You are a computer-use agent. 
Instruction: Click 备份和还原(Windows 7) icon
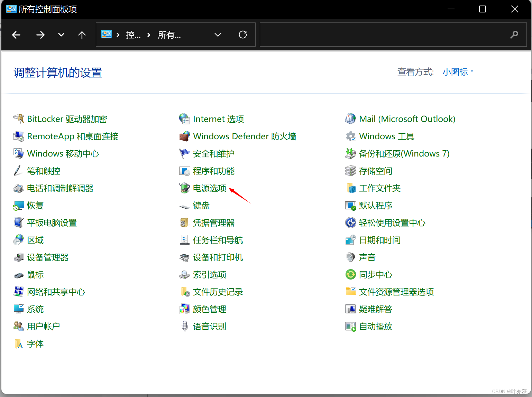350,153
